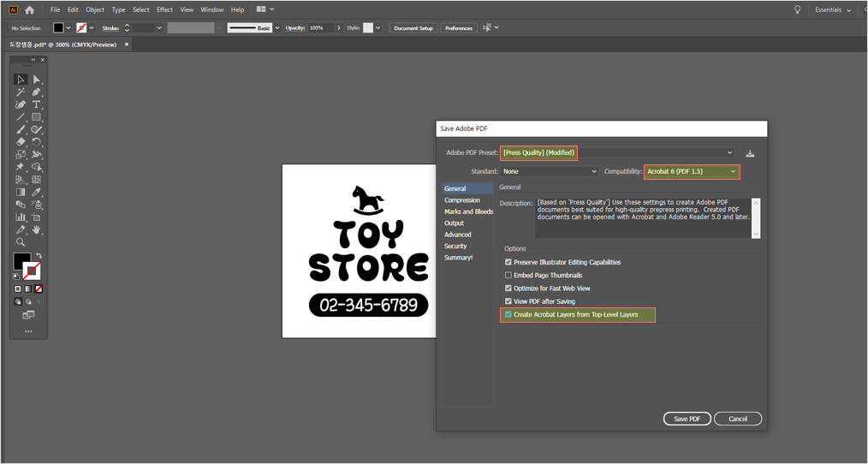
Task: Select the Eraser tool
Action: (21, 142)
